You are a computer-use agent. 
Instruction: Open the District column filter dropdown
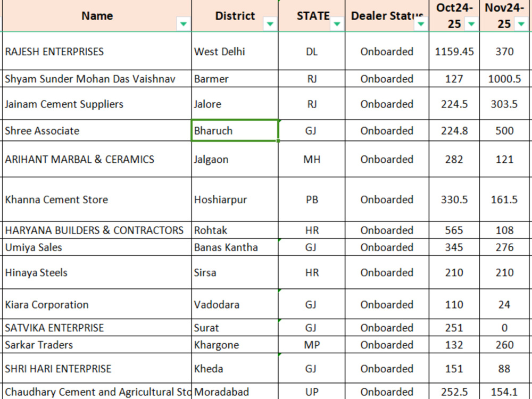[270, 24]
